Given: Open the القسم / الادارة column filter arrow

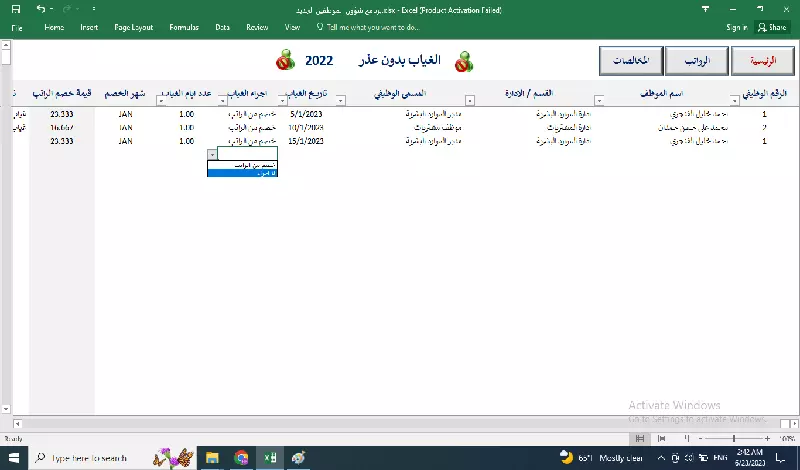Looking at the screenshot, I should pyautogui.click(x=470, y=101).
